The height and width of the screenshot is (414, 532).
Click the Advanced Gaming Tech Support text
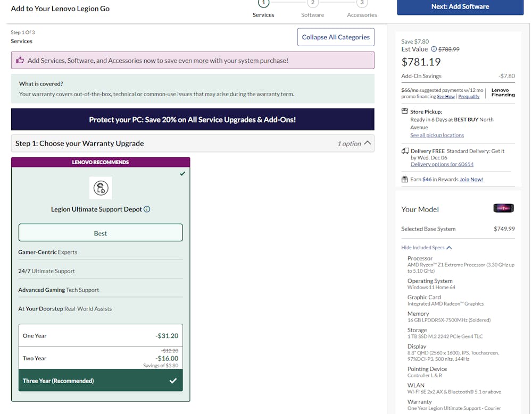(x=59, y=290)
